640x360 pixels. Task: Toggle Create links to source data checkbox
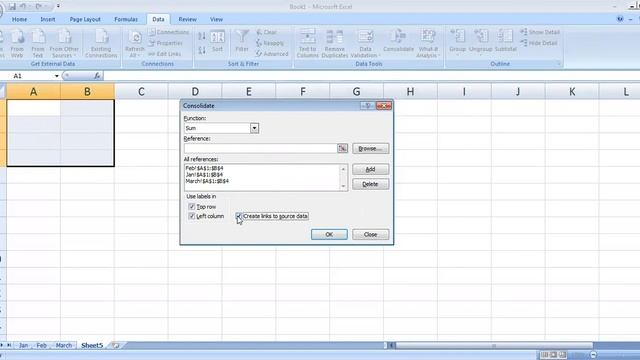tap(239, 216)
